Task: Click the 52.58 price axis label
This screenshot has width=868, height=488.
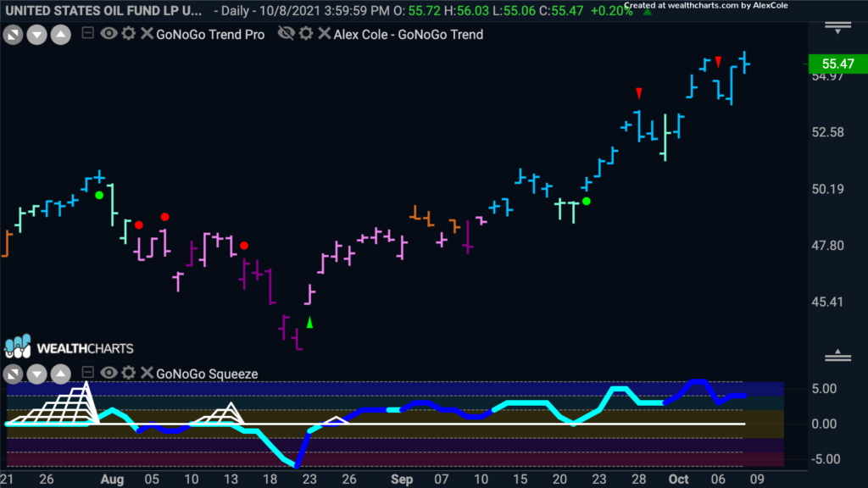Action: tap(827, 132)
